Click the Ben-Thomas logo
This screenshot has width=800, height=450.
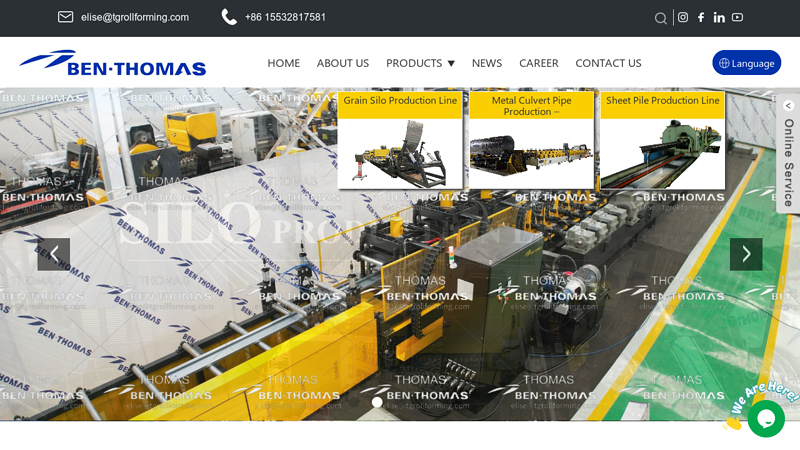click(113, 63)
